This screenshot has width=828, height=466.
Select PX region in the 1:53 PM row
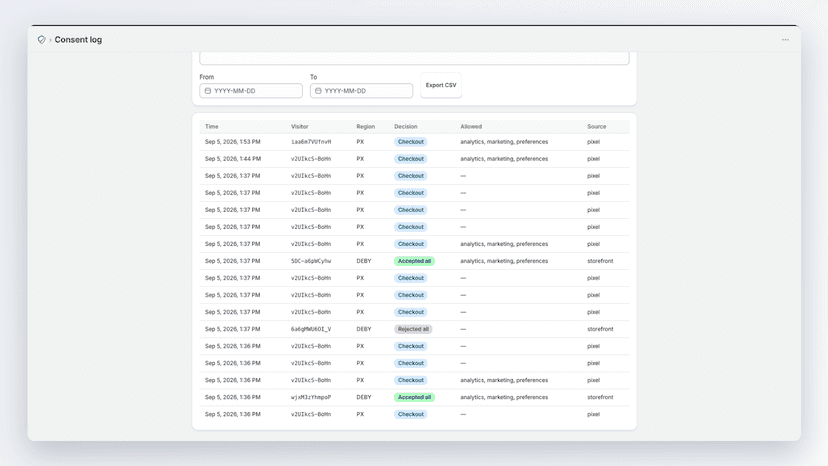[360, 142]
